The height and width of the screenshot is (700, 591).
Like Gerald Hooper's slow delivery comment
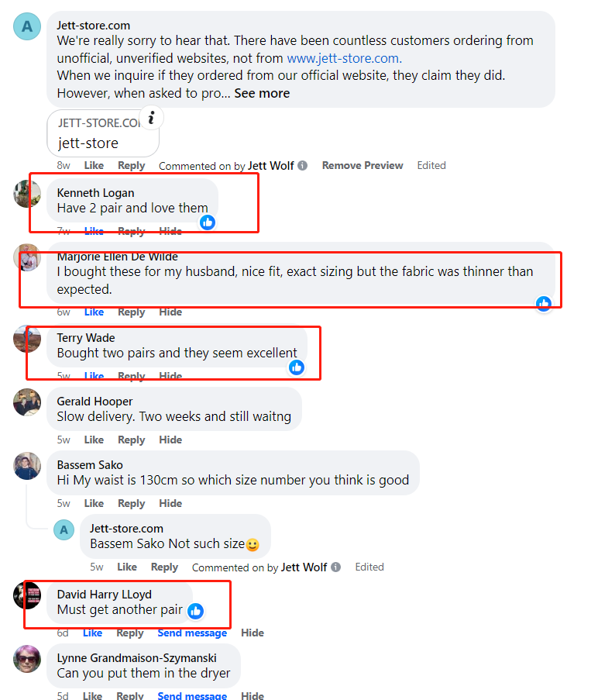tap(94, 440)
